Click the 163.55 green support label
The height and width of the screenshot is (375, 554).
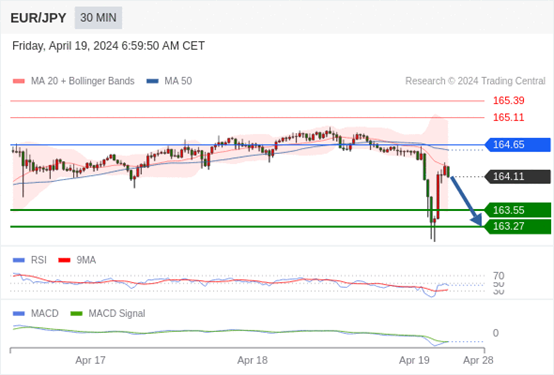tap(518, 210)
